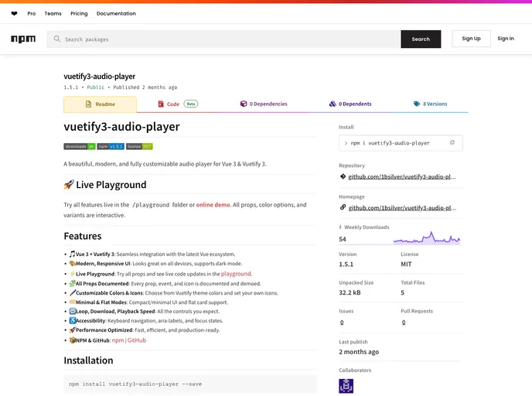Click the License value MIT
The height and width of the screenshot is (396, 532).
(406, 264)
